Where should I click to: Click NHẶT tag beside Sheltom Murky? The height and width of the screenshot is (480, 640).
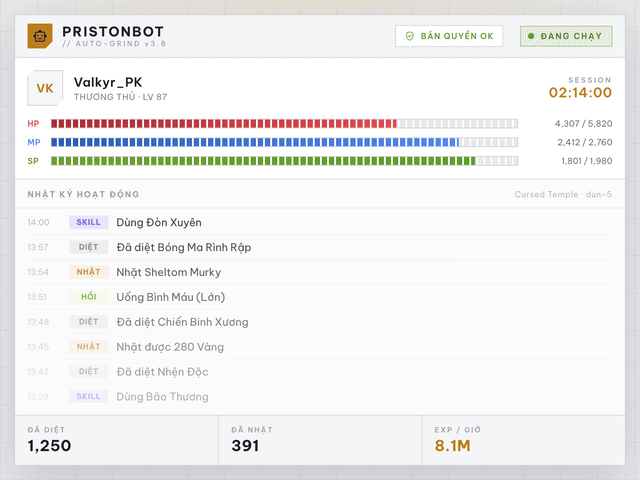(x=89, y=272)
